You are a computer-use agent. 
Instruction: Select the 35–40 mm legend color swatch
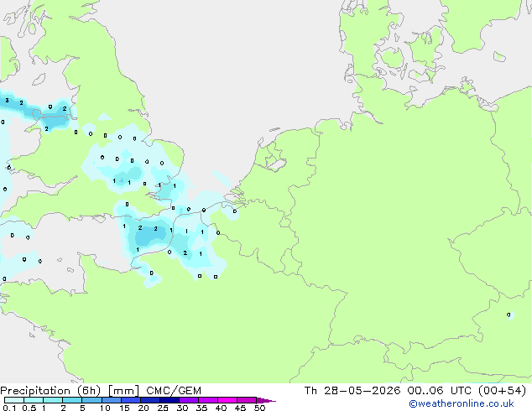click(x=207, y=400)
